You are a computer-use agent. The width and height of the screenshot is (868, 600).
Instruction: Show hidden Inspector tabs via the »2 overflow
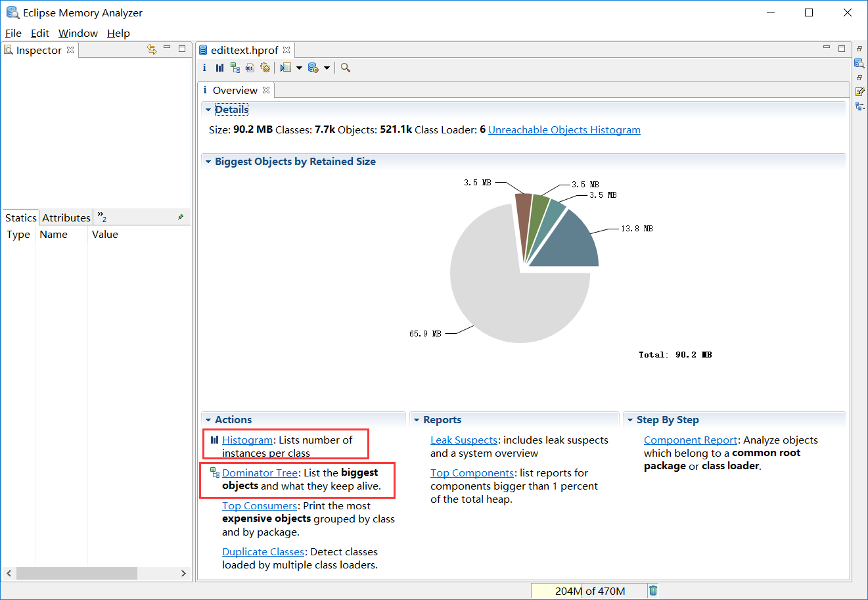point(102,216)
